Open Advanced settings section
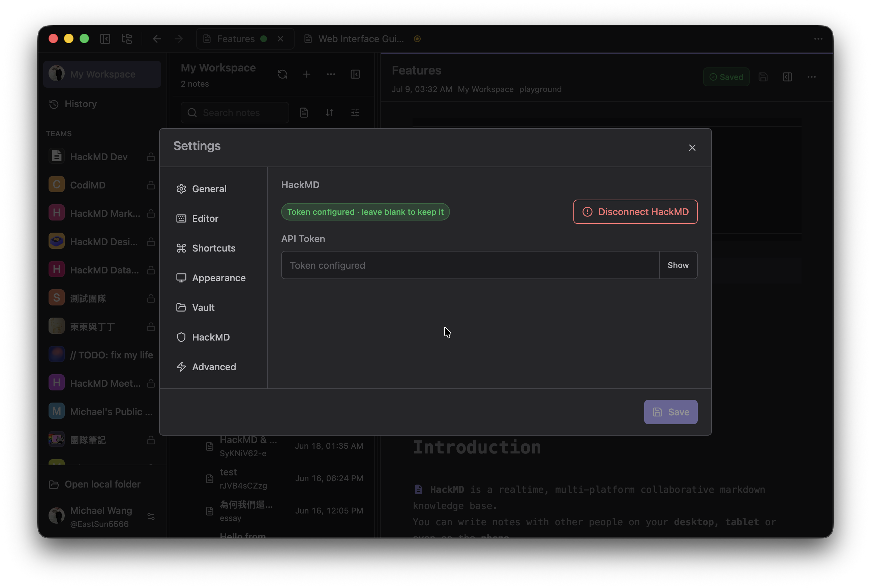Viewport: 871px width, 588px height. [213, 366]
